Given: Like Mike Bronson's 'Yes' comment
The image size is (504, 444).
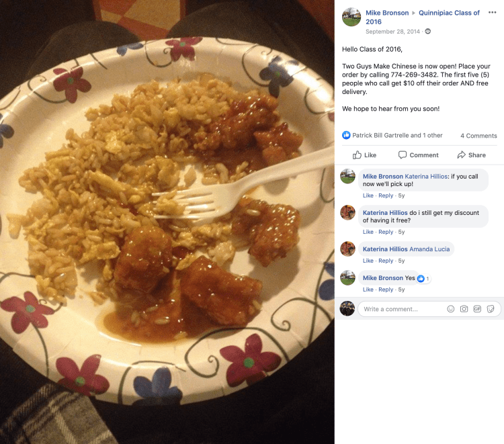Looking at the screenshot, I should pos(368,290).
